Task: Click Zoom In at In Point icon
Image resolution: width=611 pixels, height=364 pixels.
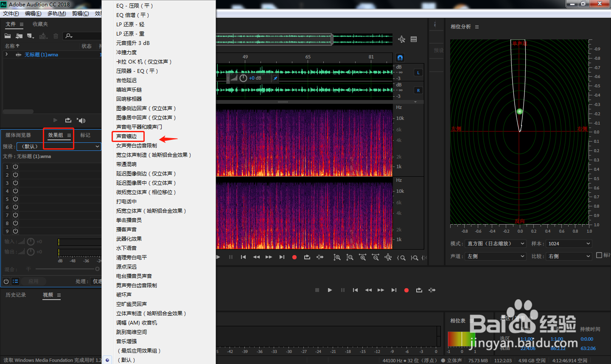Action: 401,257
